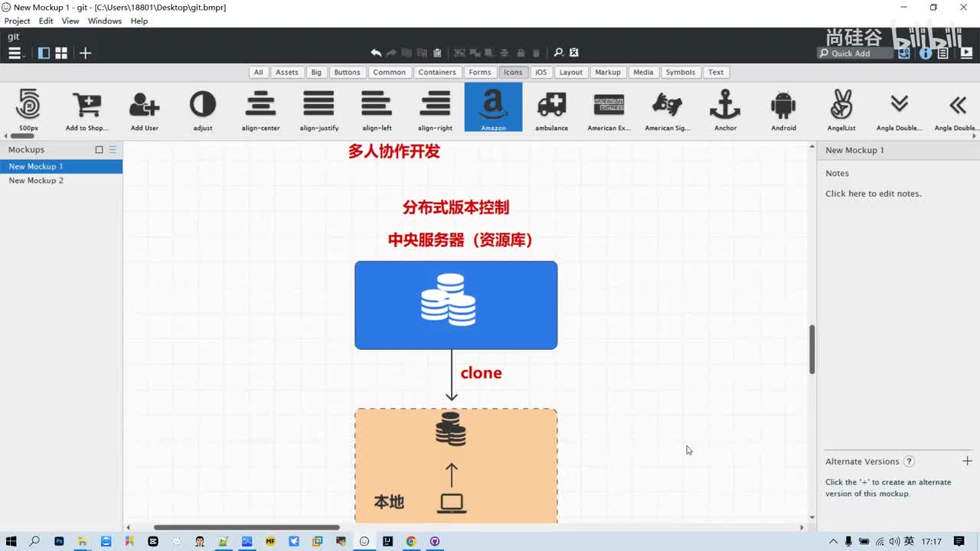Screen dimensions: 980x551
Task: Pick the Android icon
Action: (x=784, y=109)
